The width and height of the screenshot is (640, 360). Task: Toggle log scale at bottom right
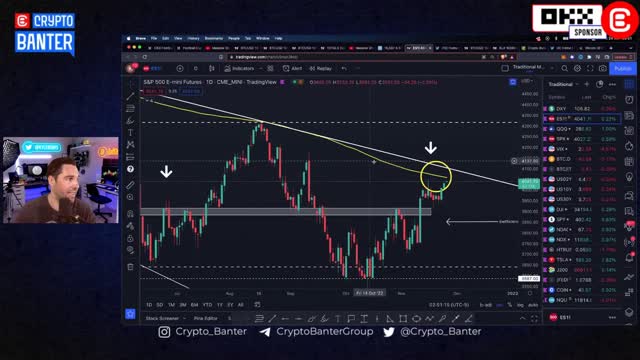point(520,305)
